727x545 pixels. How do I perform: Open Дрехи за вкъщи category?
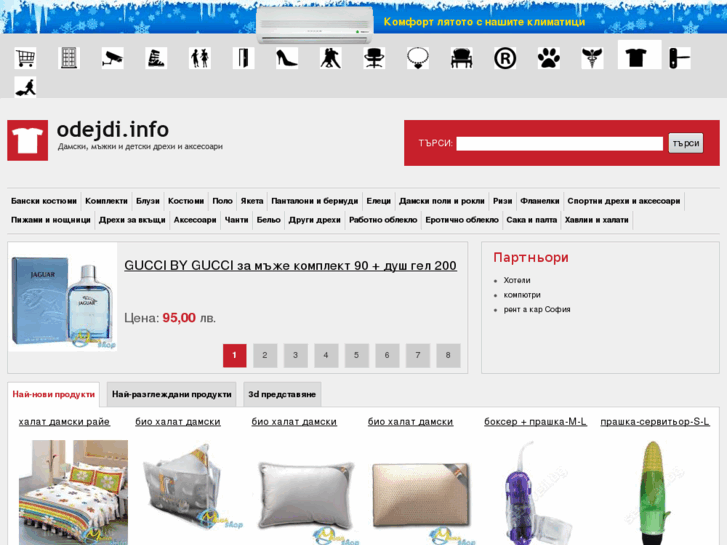coord(132,220)
